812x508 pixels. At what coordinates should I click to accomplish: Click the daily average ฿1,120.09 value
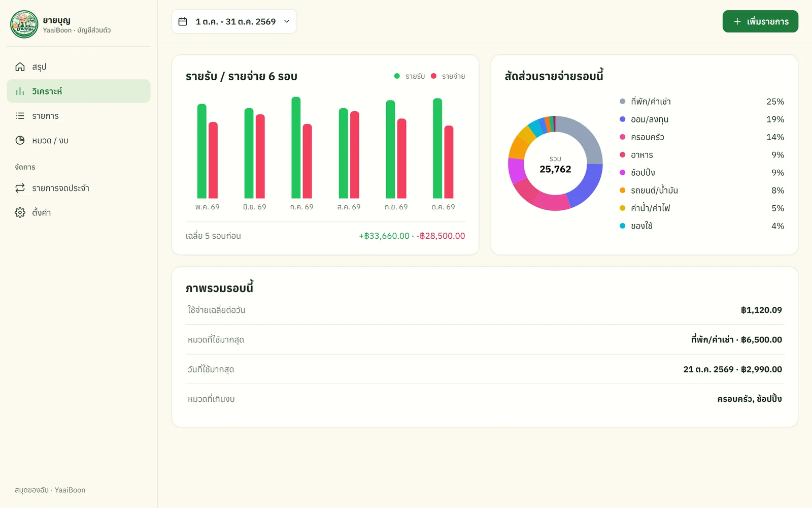[761, 310]
